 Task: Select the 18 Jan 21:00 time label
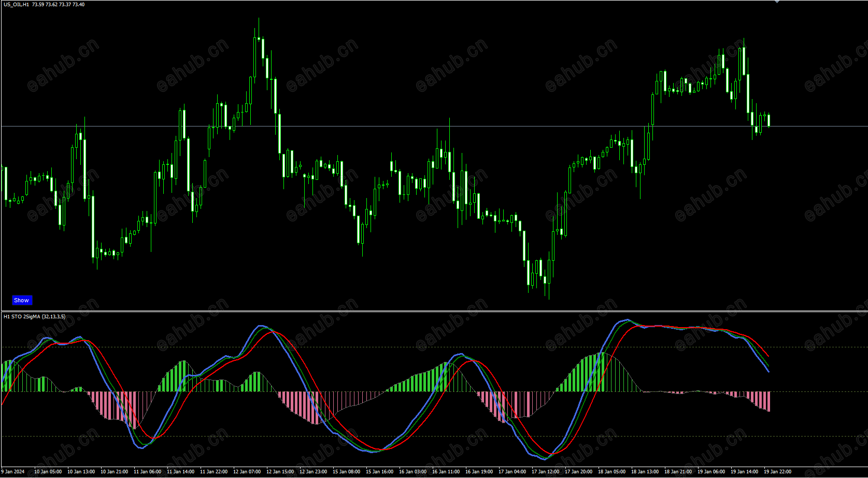point(678,472)
